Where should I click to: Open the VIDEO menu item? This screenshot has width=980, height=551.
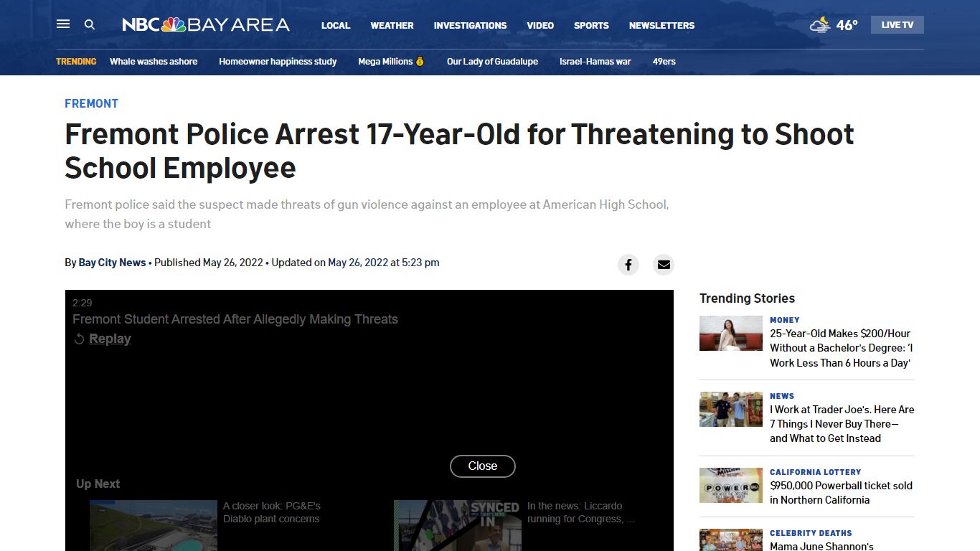pyautogui.click(x=540, y=25)
